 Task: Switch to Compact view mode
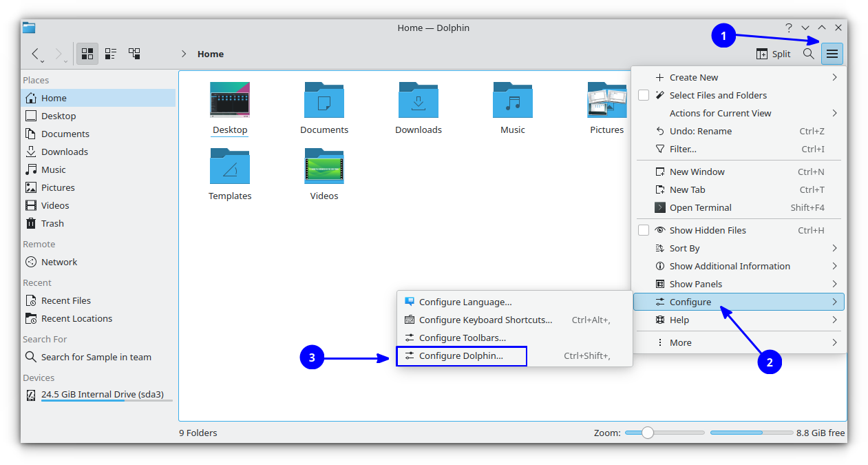click(110, 53)
